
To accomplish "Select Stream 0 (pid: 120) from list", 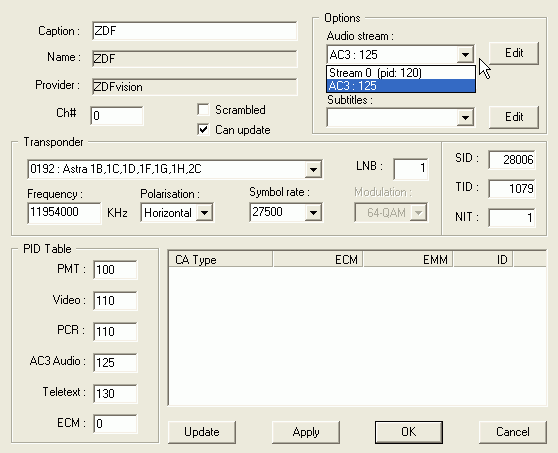I will click(401, 73).
